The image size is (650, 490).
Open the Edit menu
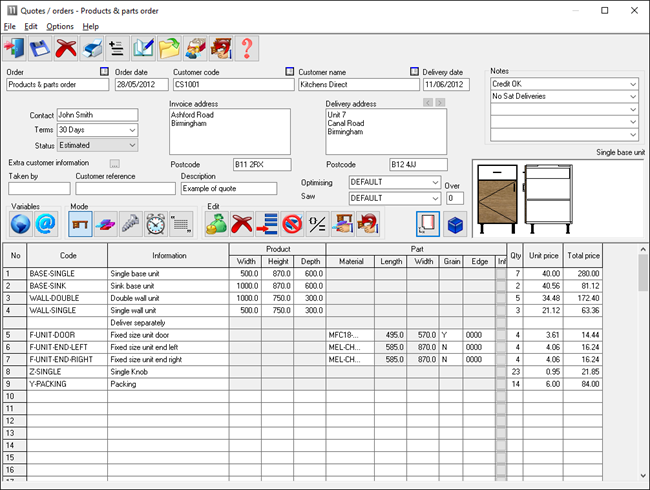point(31,26)
